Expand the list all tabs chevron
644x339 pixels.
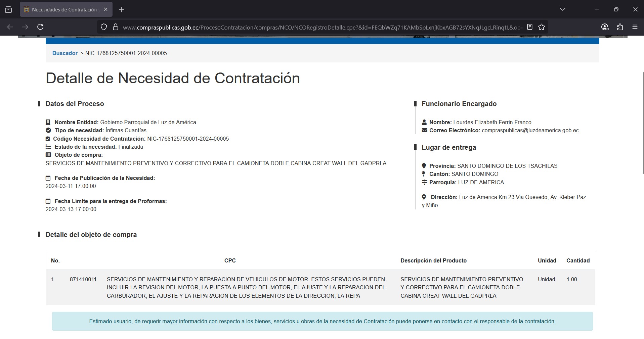click(562, 9)
